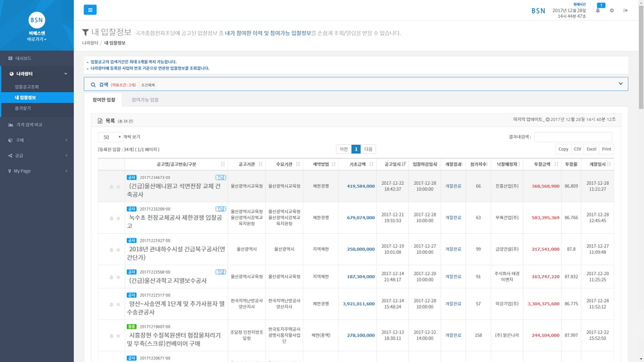Go to 다음 page
Image resolution: width=644 pixels, height=362 pixels.
point(368,149)
